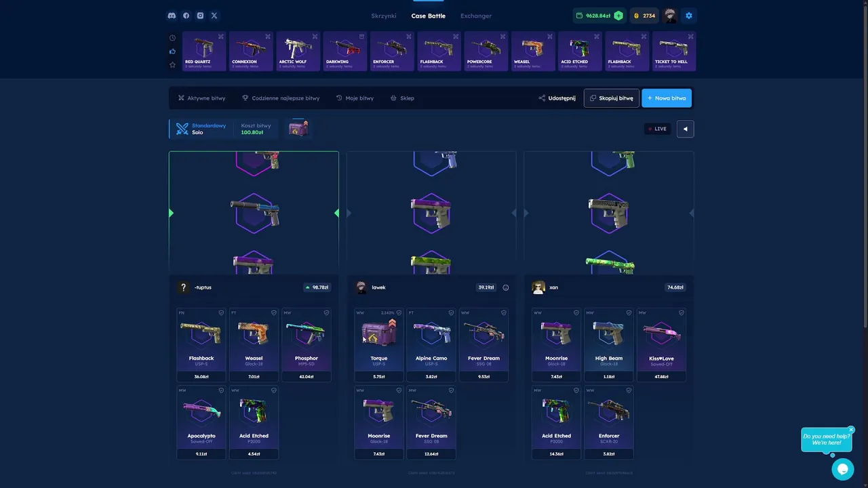Click -tuptus total value 98.78zł
Screen dimensions: 868x488
pyautogui.click(x=317, y=287)
